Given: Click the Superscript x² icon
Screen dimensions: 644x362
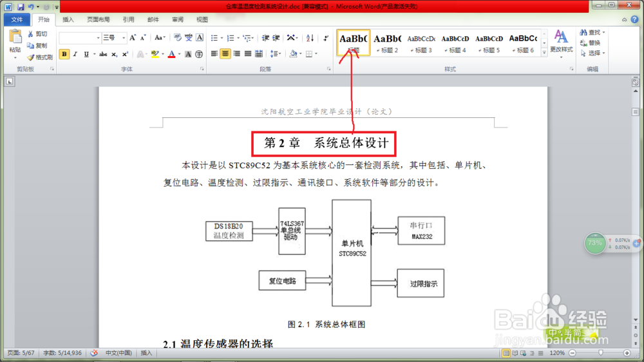Looking at the screenshot, I should coord(126,54).
